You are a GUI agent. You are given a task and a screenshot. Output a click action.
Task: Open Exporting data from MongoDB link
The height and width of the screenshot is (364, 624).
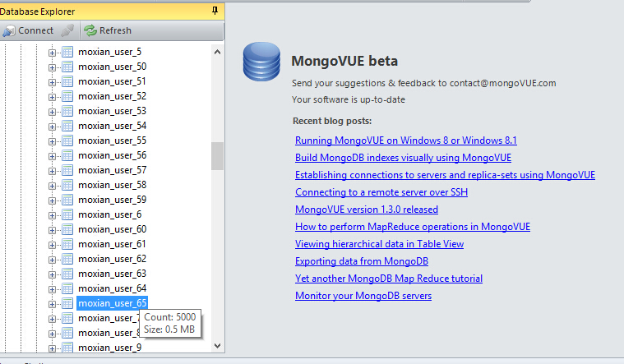(x=362, y=261)
